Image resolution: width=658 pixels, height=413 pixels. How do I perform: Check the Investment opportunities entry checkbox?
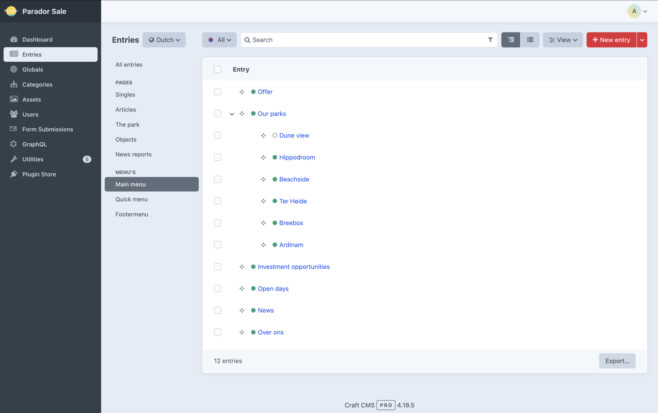(x=217, y=267)
